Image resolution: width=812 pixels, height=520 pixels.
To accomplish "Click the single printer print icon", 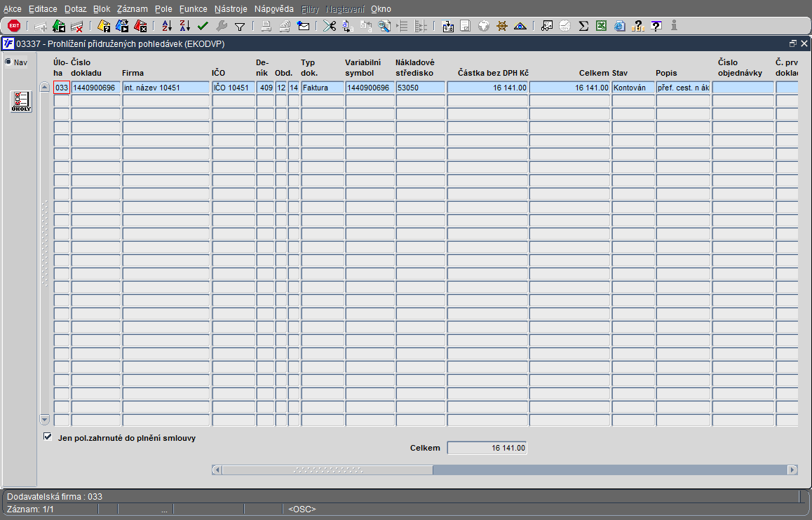I will (266, 26).
